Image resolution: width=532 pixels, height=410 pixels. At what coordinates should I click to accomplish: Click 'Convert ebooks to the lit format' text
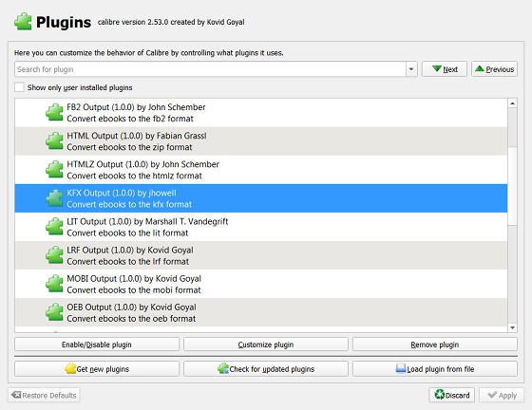(x=127, y=233)
